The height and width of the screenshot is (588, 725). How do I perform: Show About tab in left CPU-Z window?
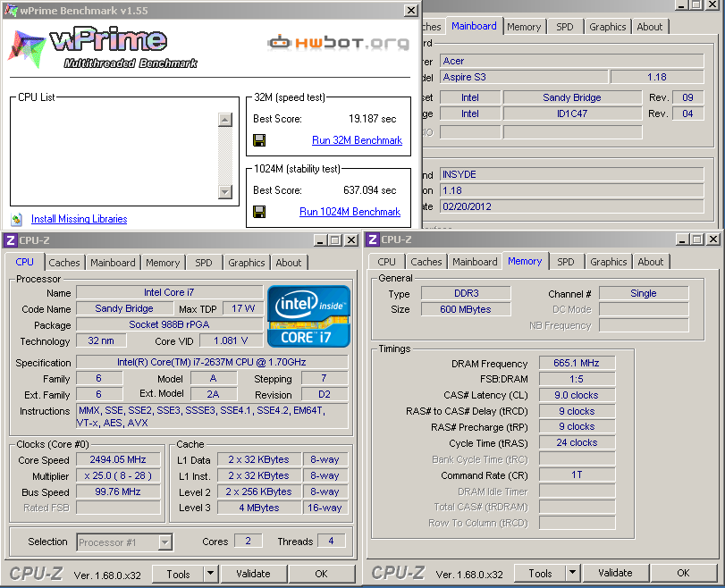(289, 263)
